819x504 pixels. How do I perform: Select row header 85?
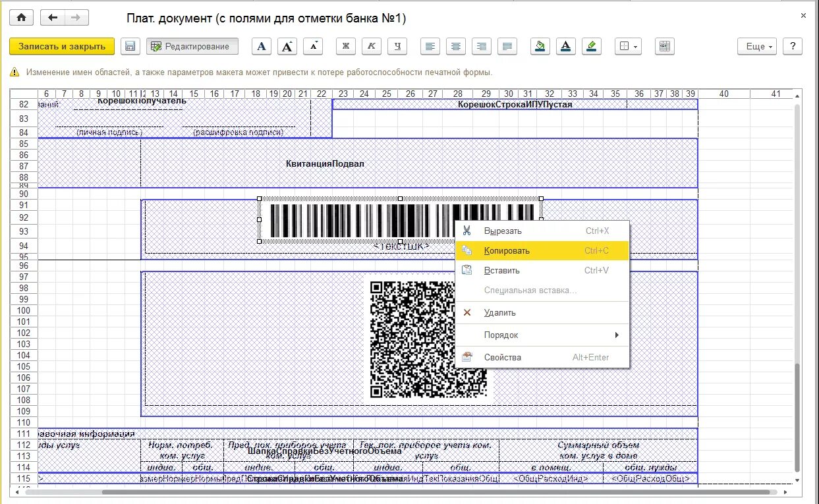24,144
